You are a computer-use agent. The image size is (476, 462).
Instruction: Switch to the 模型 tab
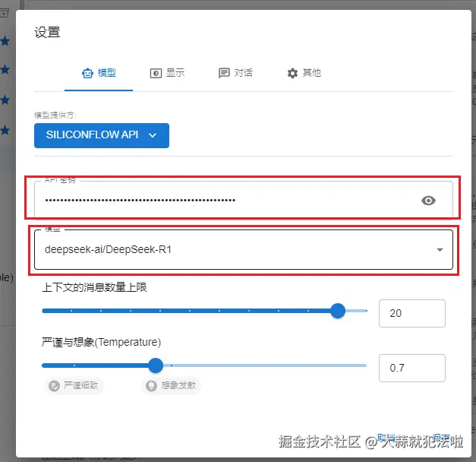[99, 73]
